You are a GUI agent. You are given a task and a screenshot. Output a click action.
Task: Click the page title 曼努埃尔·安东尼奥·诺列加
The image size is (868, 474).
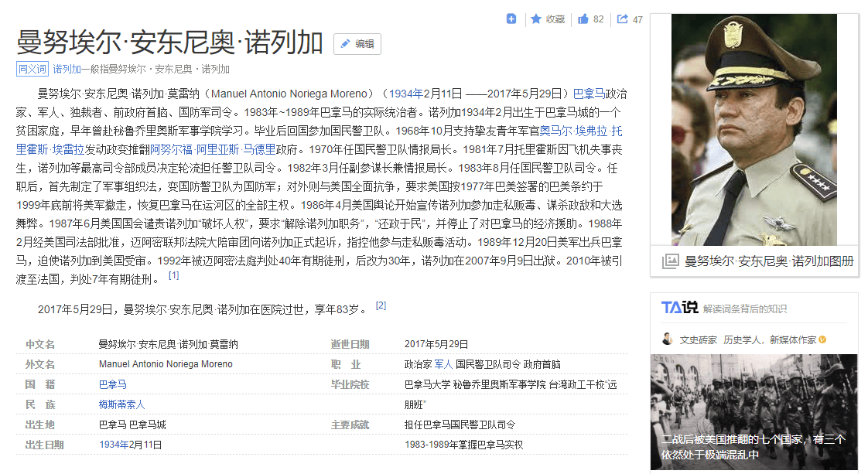point(169,43)
